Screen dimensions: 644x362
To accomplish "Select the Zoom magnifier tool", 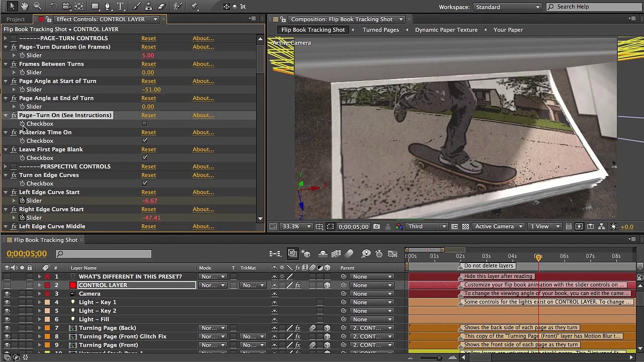I will tap(37, 7).
